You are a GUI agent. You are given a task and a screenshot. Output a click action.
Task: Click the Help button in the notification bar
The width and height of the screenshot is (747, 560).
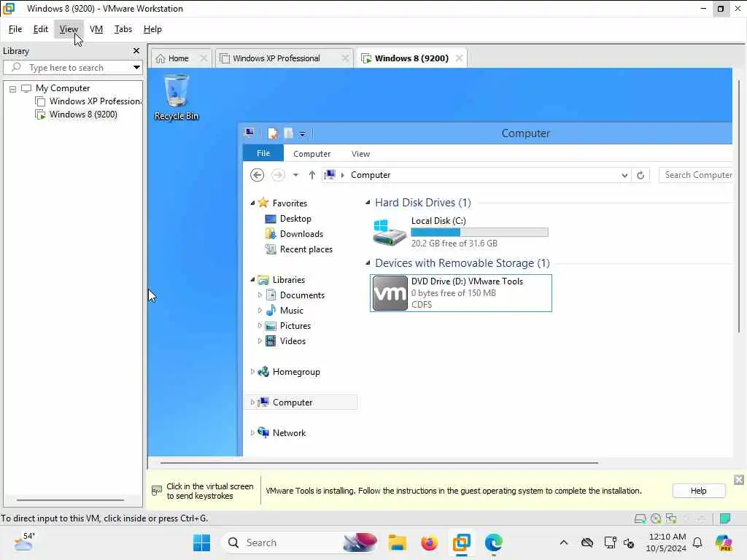tap(698, 491)
